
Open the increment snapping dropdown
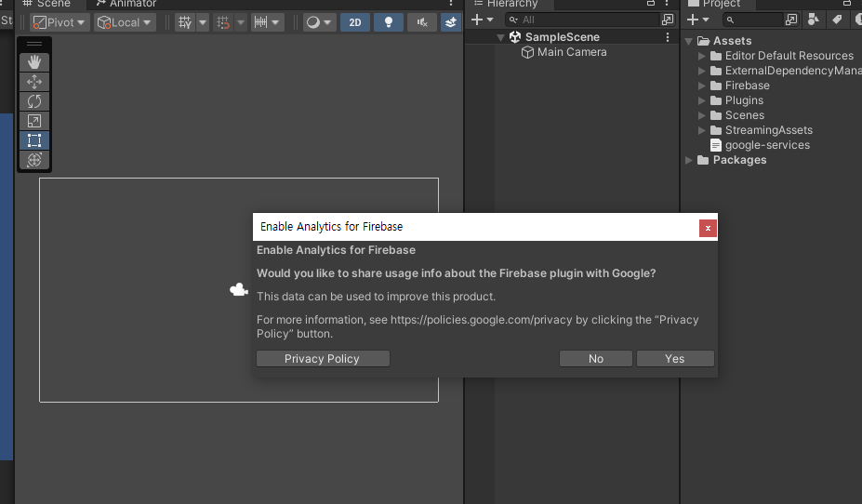pos(267,22)
